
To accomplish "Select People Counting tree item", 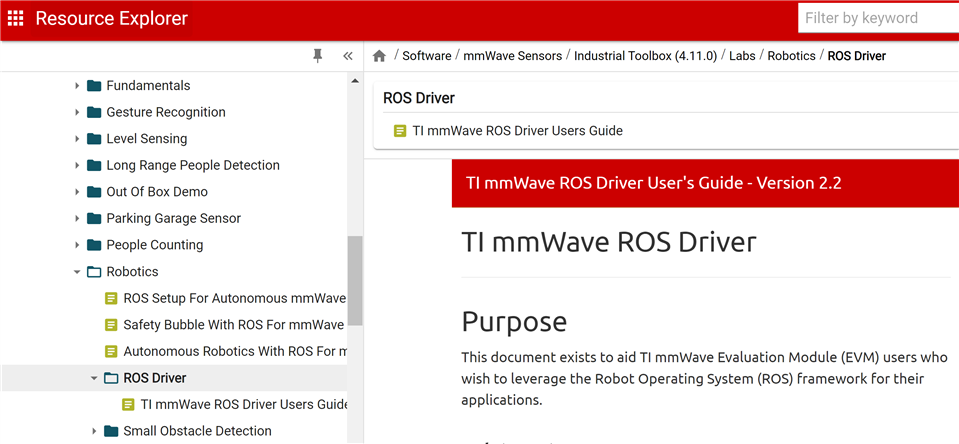I will [x=155, y=245].
